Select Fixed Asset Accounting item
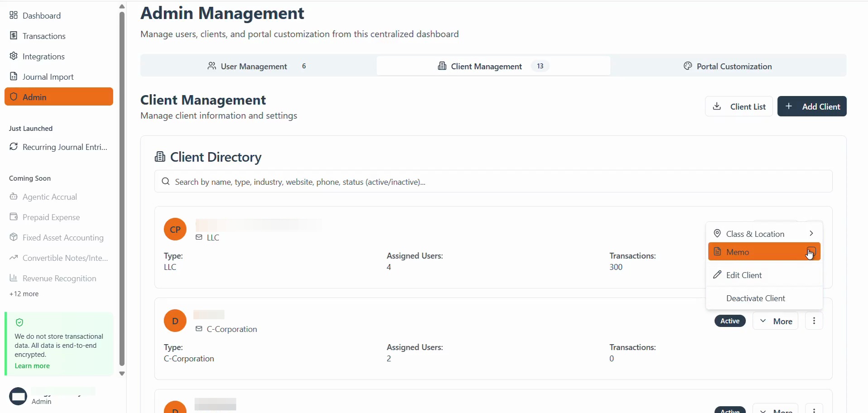The image size is (868, 413). click(x=58, y=237)
